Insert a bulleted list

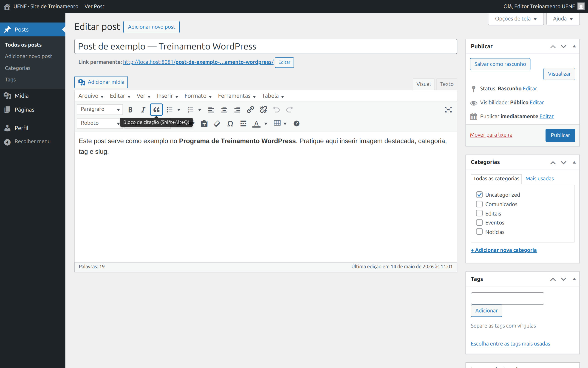[x=170, y=110]
